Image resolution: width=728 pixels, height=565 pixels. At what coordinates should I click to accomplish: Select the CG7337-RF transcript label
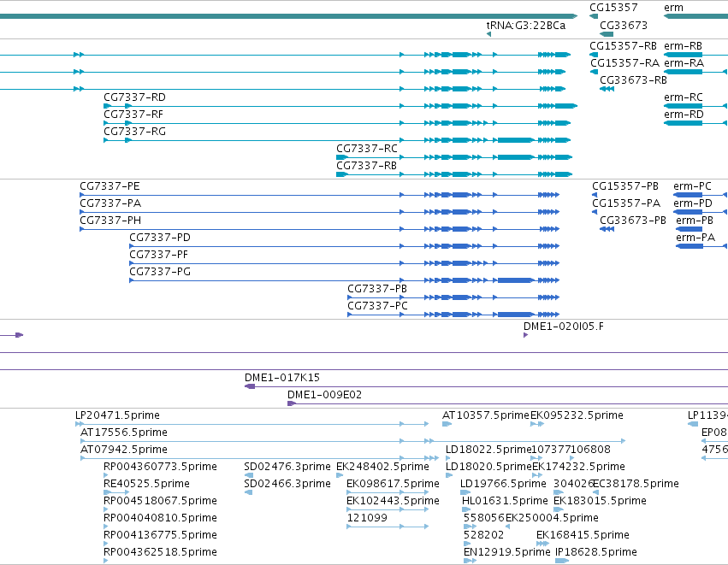coord(133,115)
